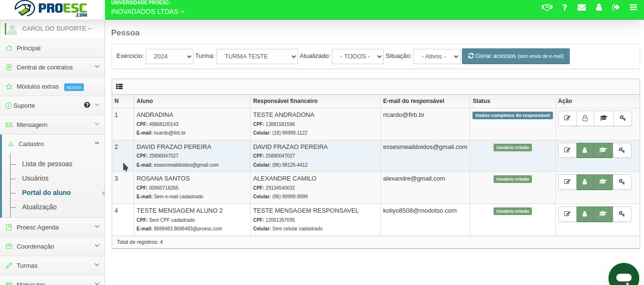
Task: Open the messages envelope icon in header
Action: pos(582,7)
